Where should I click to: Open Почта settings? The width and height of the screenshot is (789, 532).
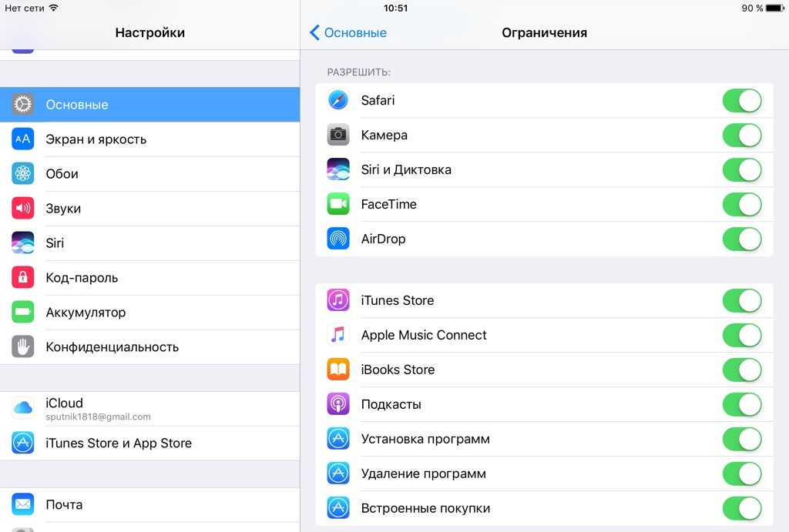click(150, 504)
